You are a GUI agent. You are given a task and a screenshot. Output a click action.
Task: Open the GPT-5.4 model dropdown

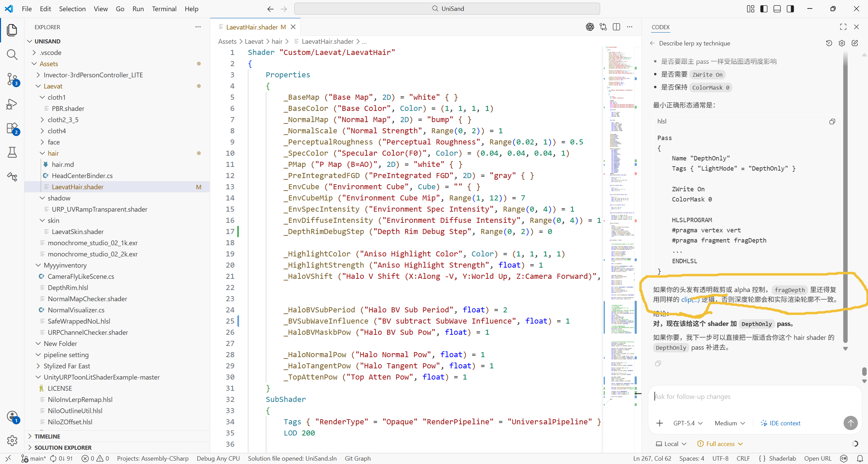[x=688, y=423]
